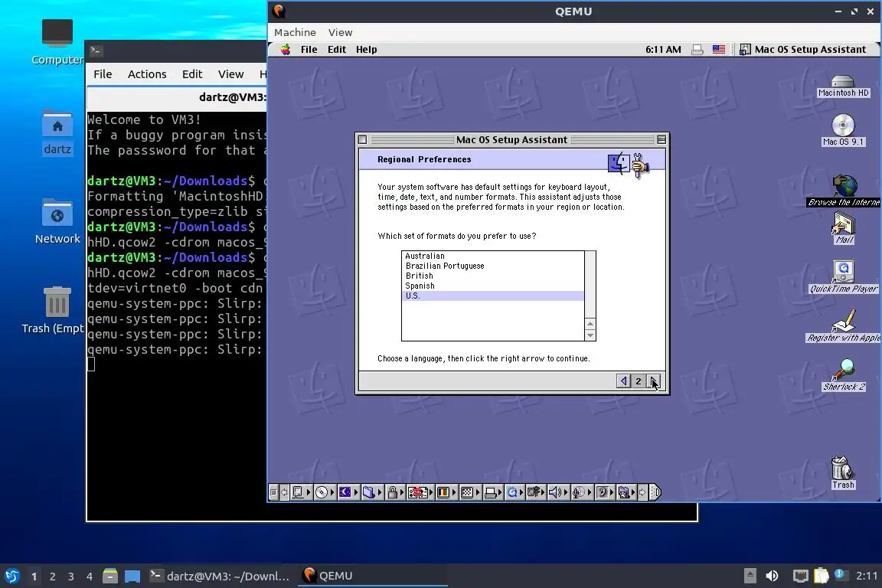Select the Register with Apple icon

coord(843,326)
